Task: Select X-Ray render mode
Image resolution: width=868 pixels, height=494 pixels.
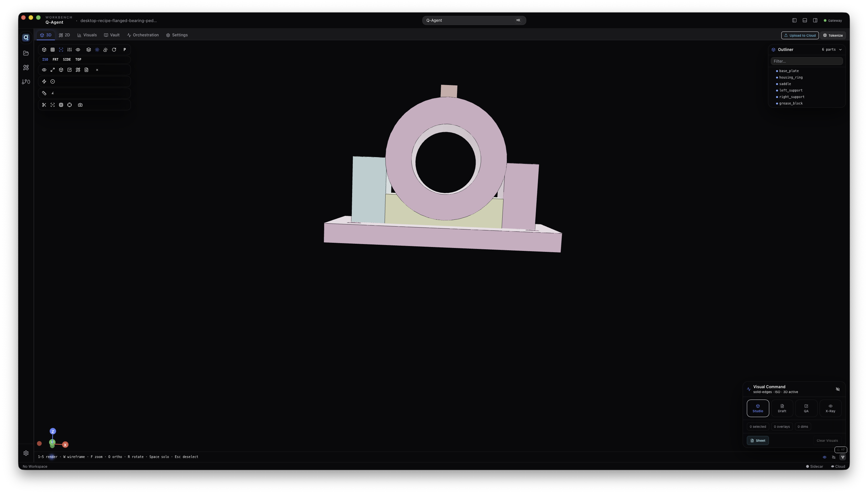Action: point(830,408)
